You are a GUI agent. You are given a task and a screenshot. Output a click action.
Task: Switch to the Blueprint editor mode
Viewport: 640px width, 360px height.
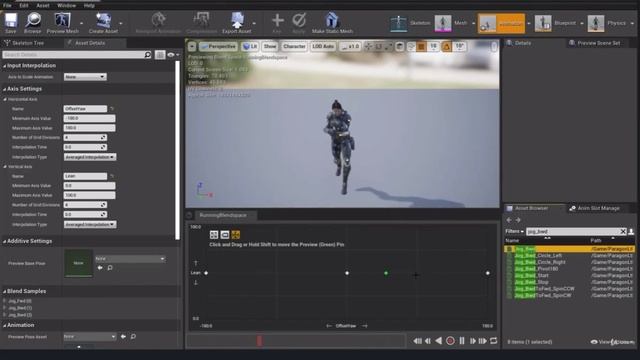[x=556, y=23]
